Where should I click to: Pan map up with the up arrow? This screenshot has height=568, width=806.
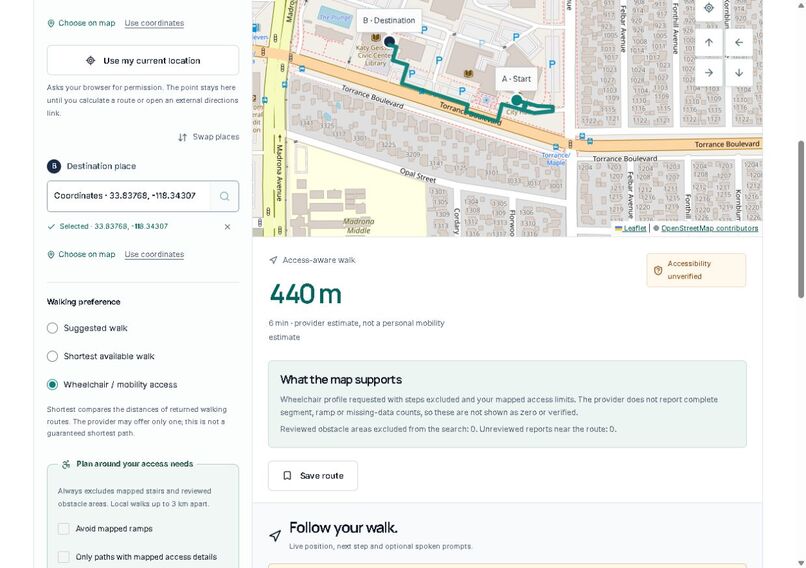709,43
